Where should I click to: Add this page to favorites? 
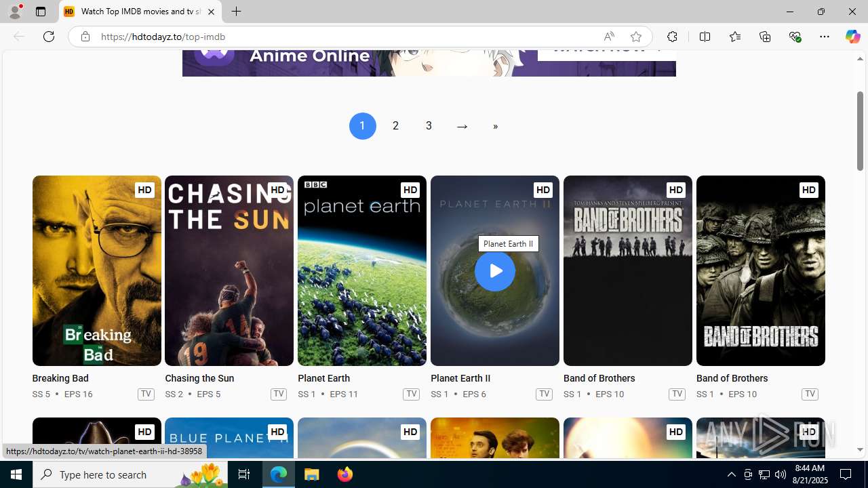coord(636,37)
